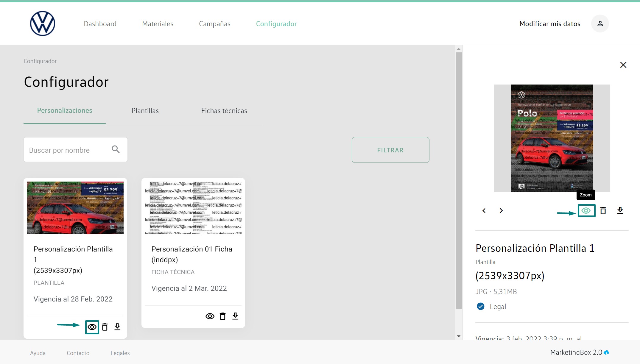Toggle Zoom eye icon in side panel

(586, 211)
